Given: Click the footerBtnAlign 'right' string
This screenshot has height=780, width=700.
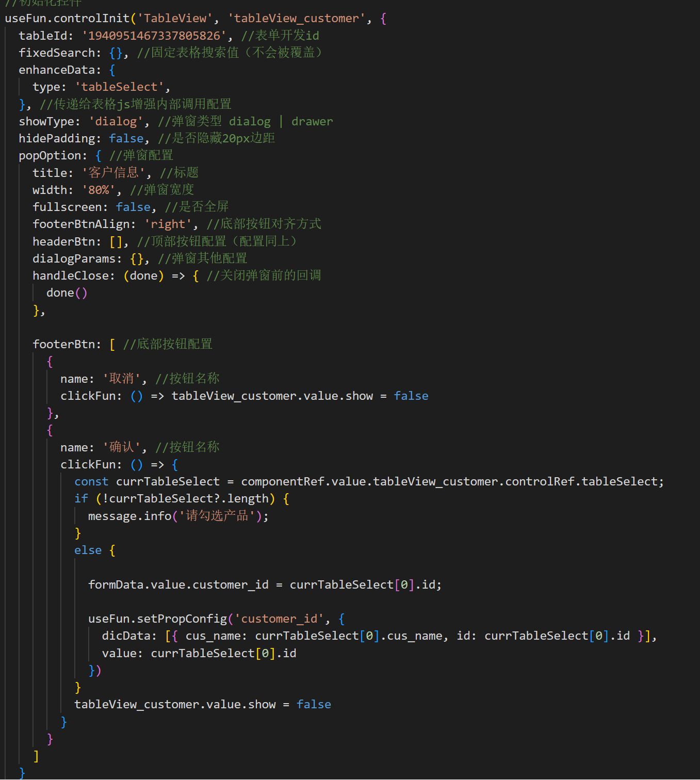Looking at the screenshot, I should pyautogui.click(x=168, y=224).
